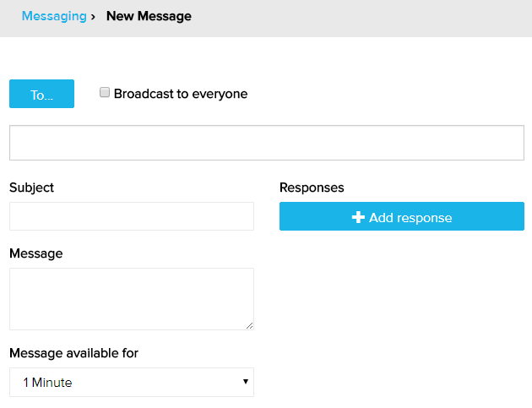The width and height of the screenshot is (532, 408).
Task: Enable the Broadcast to everyone checkbox
Action: pos(105,93)
